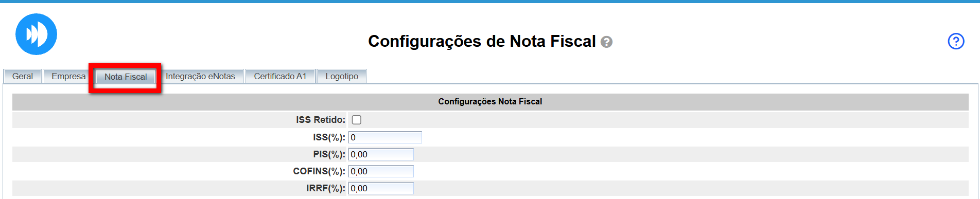Open the Empresa tab
Image resolution: width=980 pixels, height=199 pixels.
click(68, 76)
